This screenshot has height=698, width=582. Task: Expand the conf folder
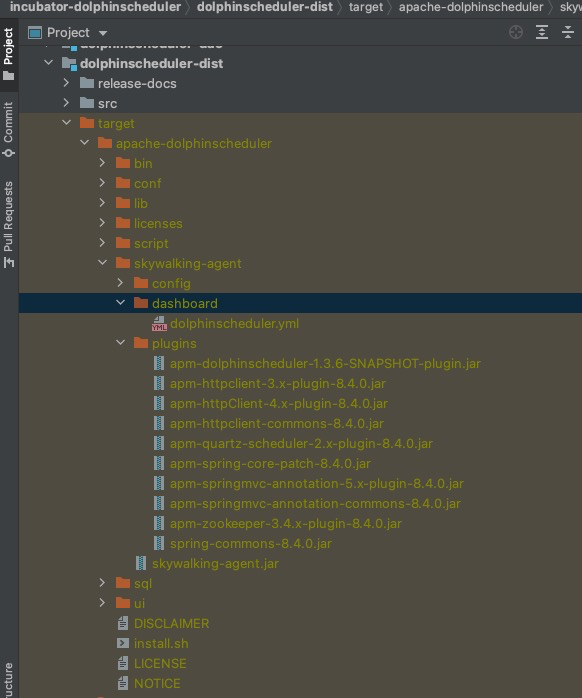coord(102,183)
